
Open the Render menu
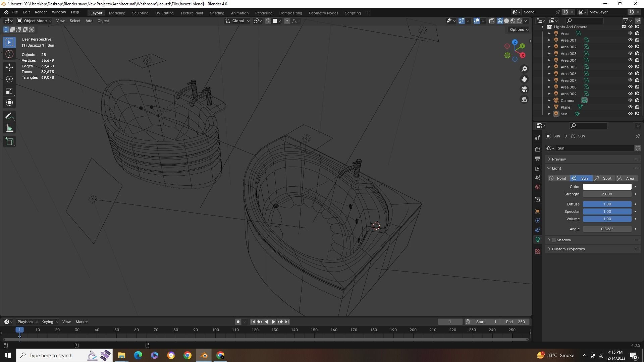tap(41, 12)
